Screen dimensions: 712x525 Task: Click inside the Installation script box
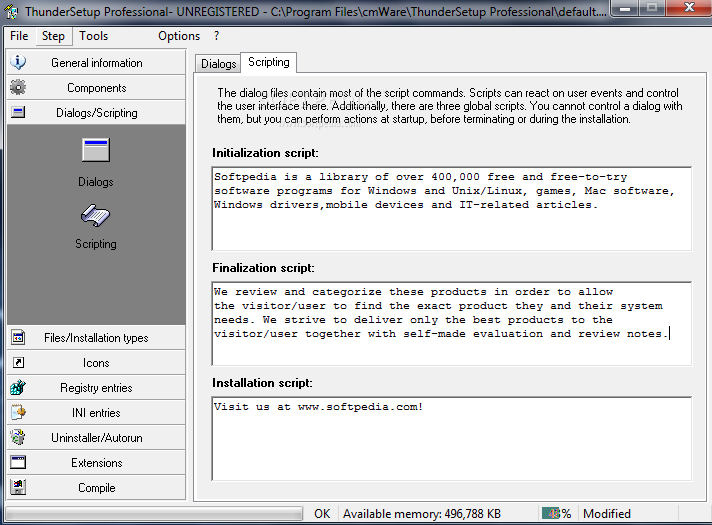click(452, 438)
